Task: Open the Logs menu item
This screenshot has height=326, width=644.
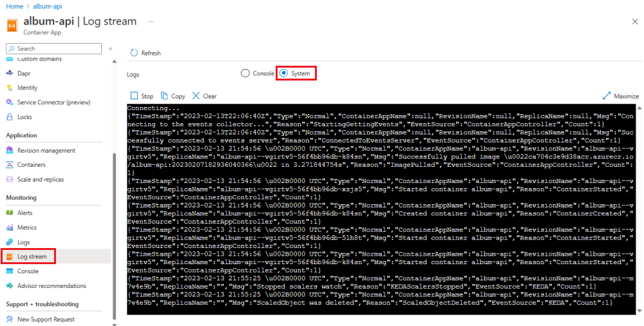Action: [23, 242]
